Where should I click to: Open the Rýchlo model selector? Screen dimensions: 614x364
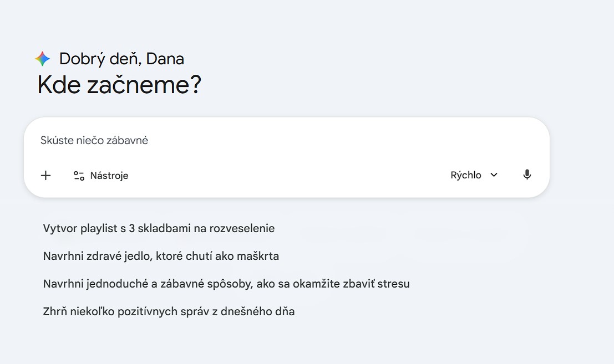[x=466, y=175]
